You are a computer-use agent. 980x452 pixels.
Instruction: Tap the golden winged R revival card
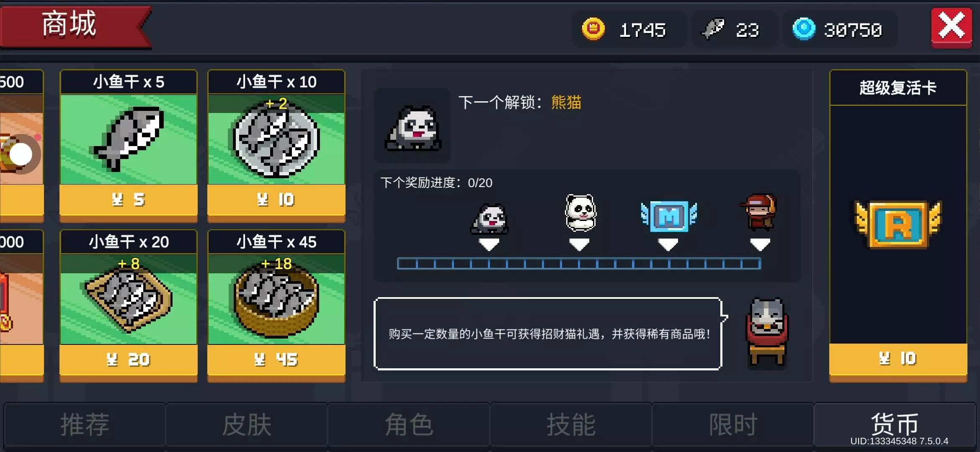(898, 225)
